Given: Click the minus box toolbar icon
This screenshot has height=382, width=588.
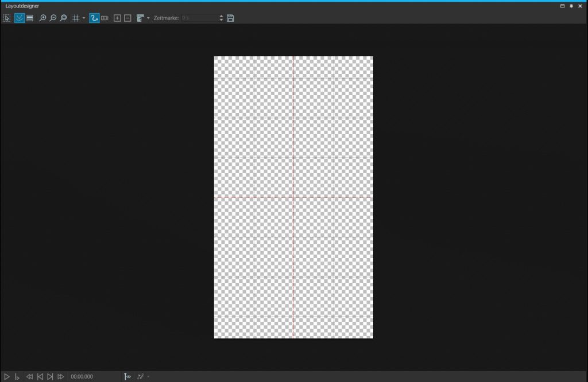Looking at the screenshot, I should coord(127,18).
